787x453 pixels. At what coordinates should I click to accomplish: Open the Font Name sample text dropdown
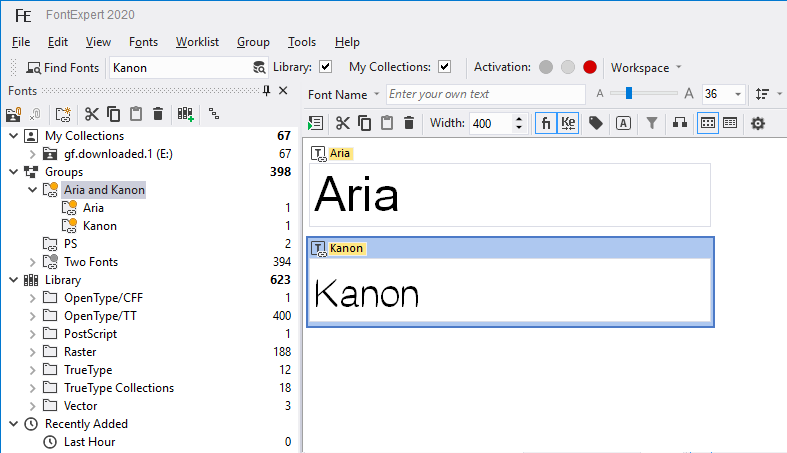point(344,94)
